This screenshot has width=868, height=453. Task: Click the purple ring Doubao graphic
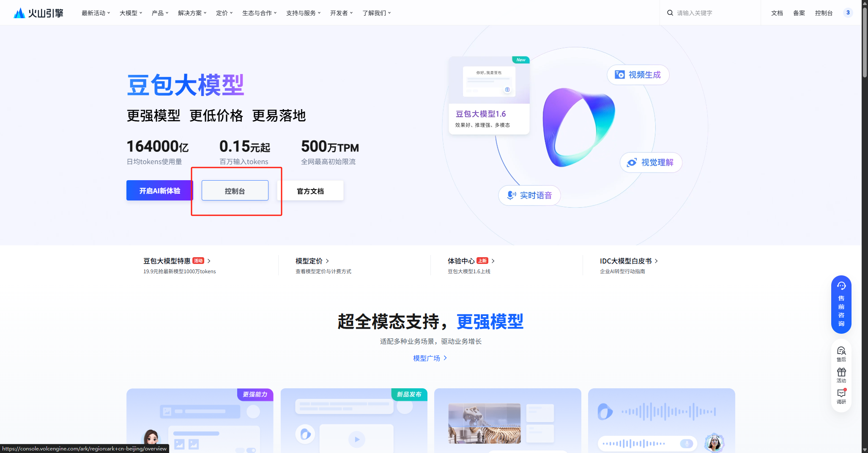click(579, 127)
